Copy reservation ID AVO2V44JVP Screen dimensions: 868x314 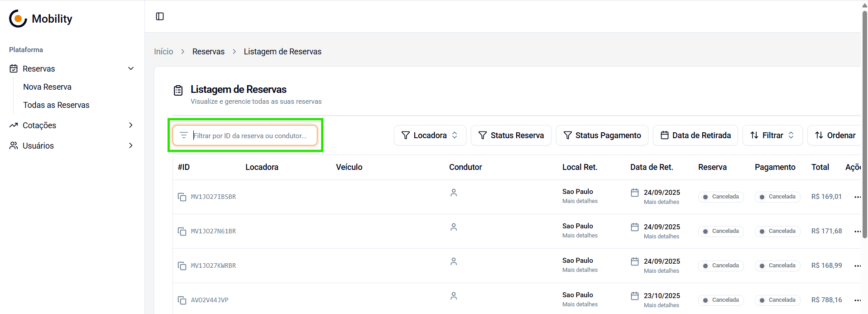[x=182, y=300]
